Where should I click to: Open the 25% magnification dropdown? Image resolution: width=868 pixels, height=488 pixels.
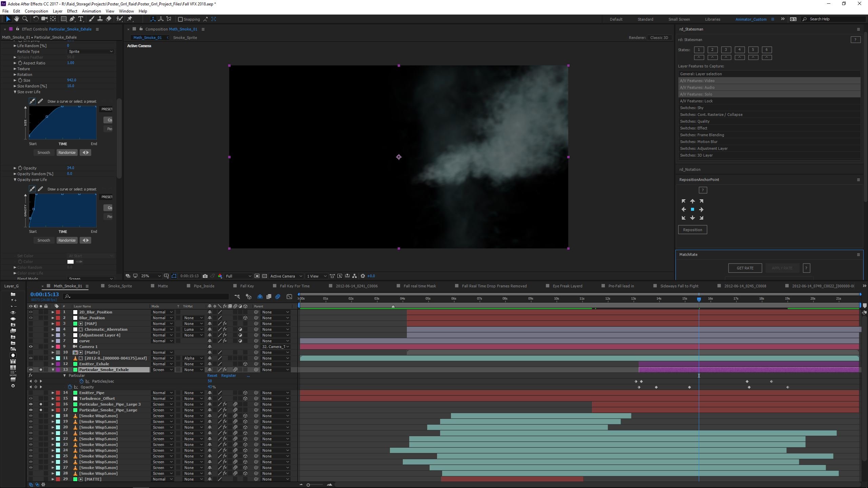(x=150, y=276)
